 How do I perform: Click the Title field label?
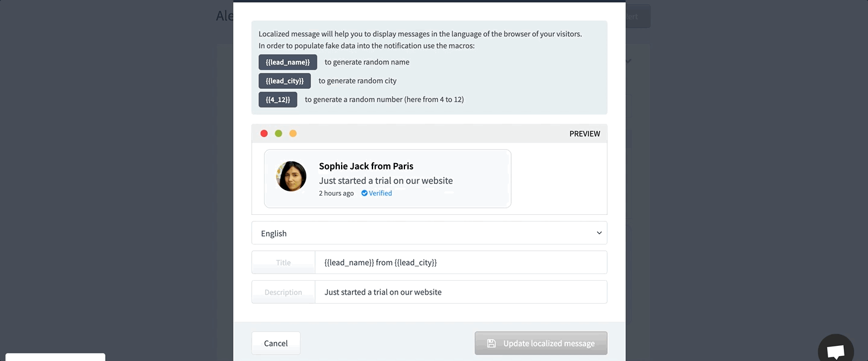tap(283, 263)
